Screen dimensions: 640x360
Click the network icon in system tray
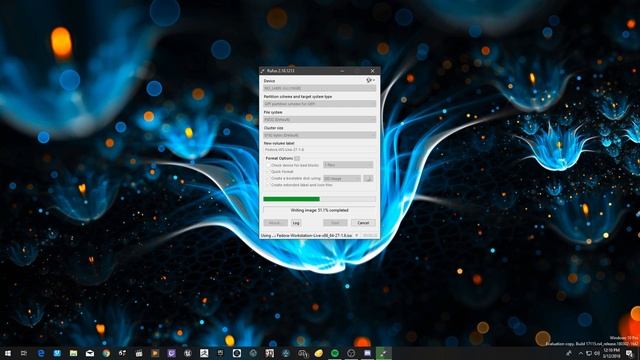[589, 353]
